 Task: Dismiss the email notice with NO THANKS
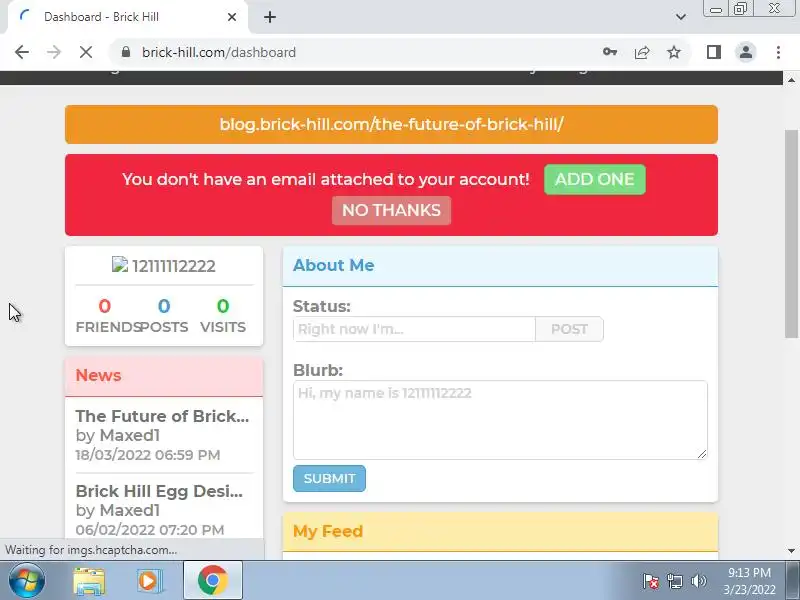[391, 210]
